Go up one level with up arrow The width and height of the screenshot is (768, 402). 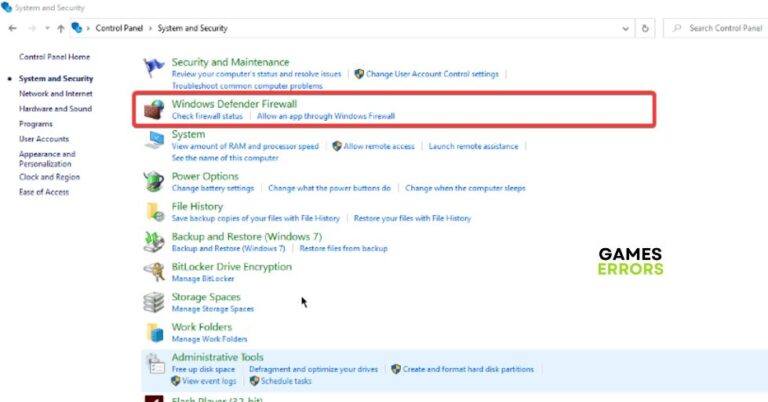click(61, 28)
